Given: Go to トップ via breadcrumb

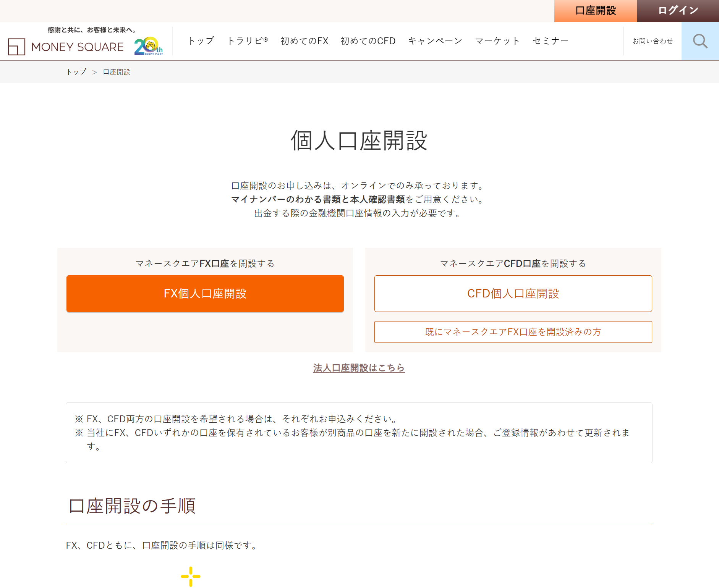Looking at the screenshot, I should click(76, 72).
